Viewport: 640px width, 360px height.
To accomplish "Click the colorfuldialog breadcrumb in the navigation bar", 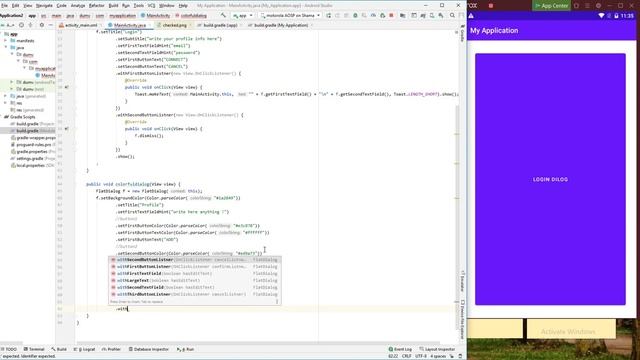I will [x=191, y=16].
